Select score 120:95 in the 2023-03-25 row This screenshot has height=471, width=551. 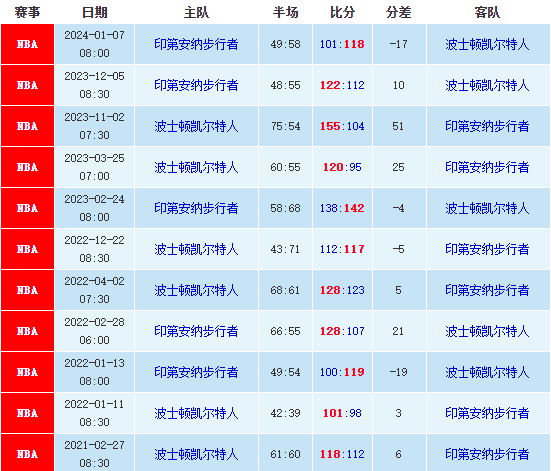342,167
